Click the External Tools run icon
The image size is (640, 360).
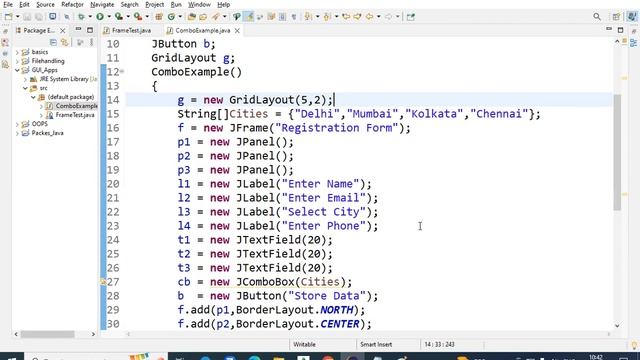(138, 17)
